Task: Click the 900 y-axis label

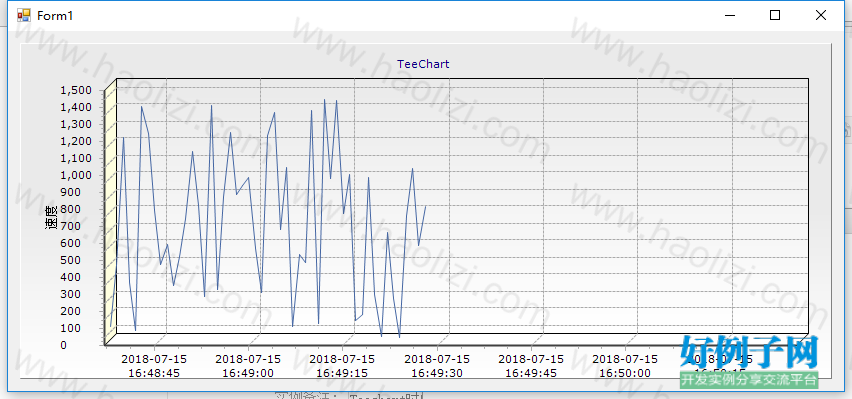Action: tap(72, 192)
